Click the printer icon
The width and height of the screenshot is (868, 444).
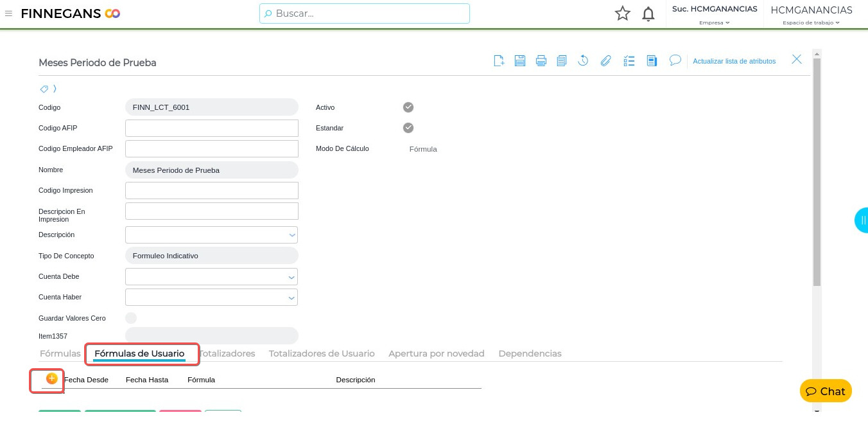pyautogui.click(x=541, y=61)
